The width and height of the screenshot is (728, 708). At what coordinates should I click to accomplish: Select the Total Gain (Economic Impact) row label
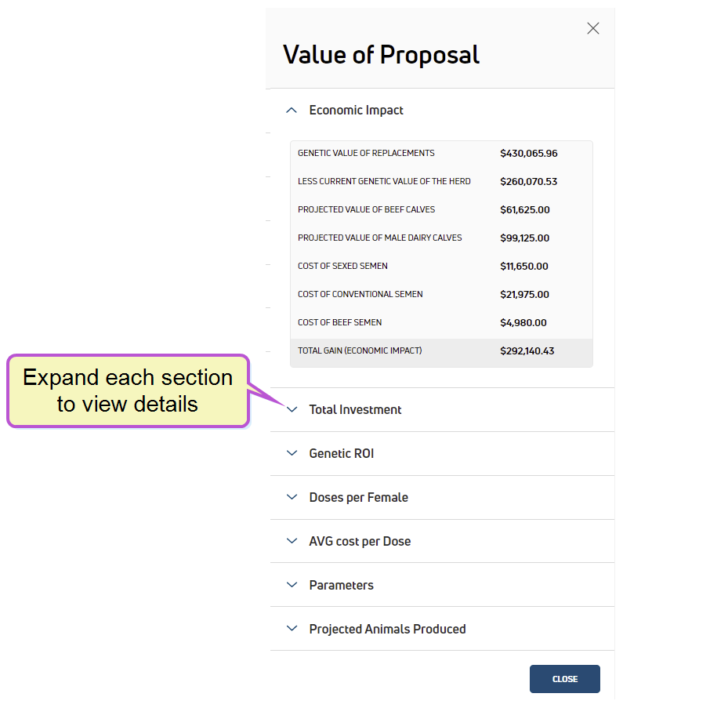[x=360, y=350]
